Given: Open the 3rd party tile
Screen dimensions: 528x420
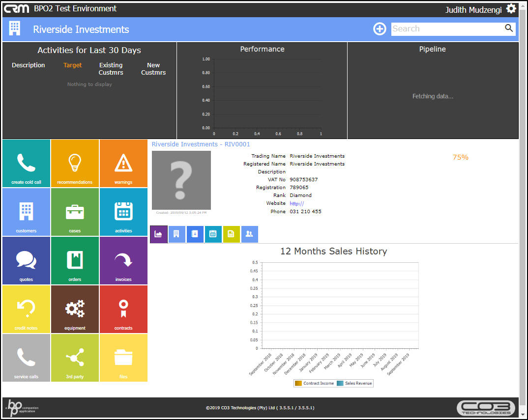Looking at the screenshot, I should pyautogui.click(x=75, y=358).
